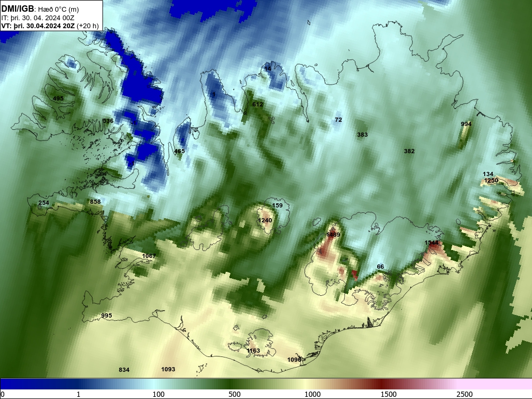Click the 'IT: þri. 30. 04. 2024 00Z' line
532x399 pixels.
(38, 18)
